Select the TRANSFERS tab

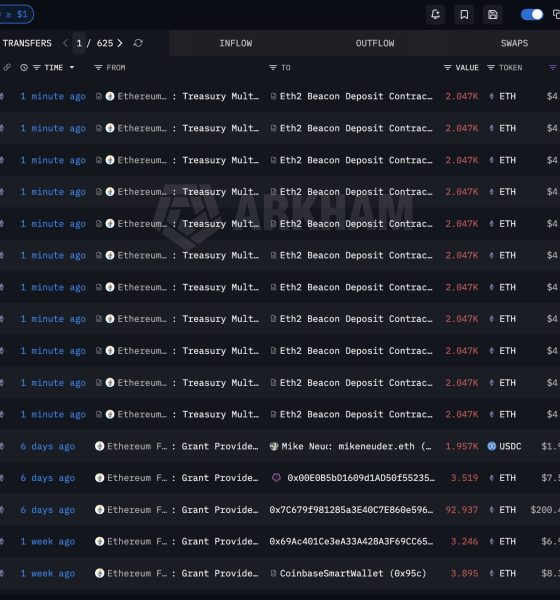pyautogui.click(x=27, y=43)
